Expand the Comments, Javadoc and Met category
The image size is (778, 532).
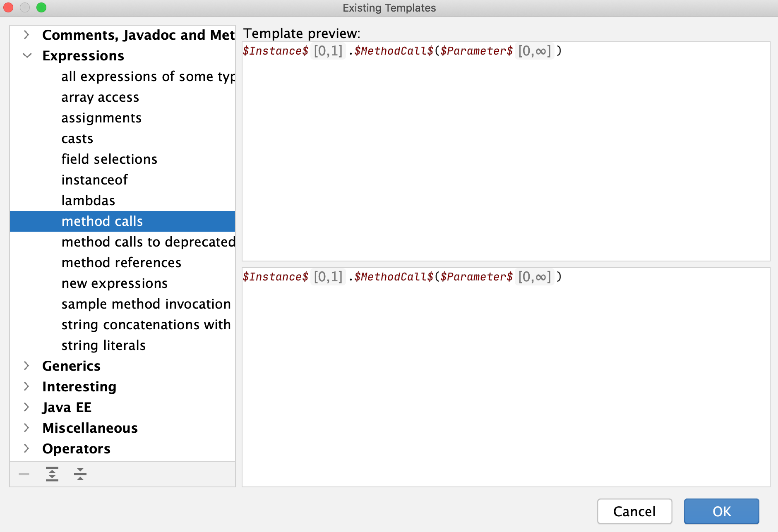click(27, 35)
